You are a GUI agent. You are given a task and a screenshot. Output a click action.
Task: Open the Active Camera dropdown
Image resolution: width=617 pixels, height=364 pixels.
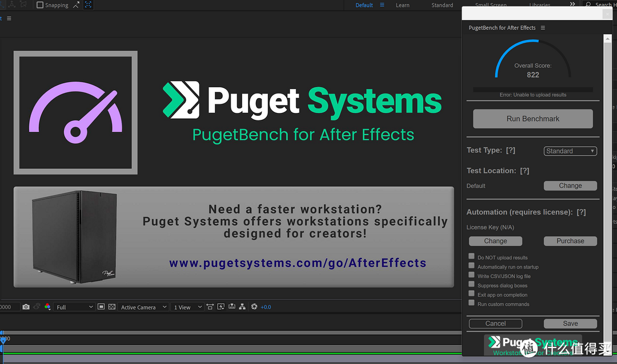[143, 307]
